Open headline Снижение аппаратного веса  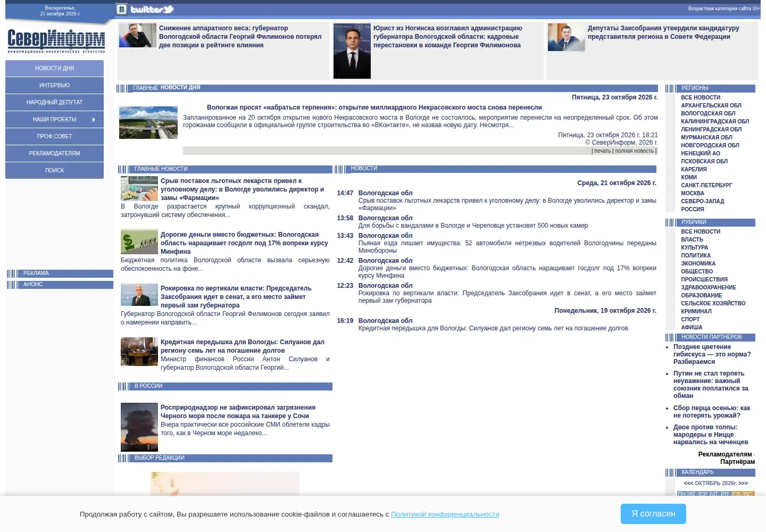click(240, 37)
